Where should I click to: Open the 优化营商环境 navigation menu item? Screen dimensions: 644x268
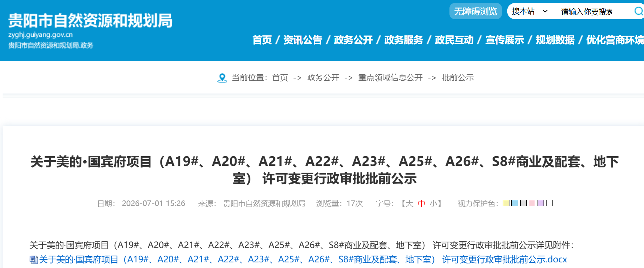coord(615,40)
